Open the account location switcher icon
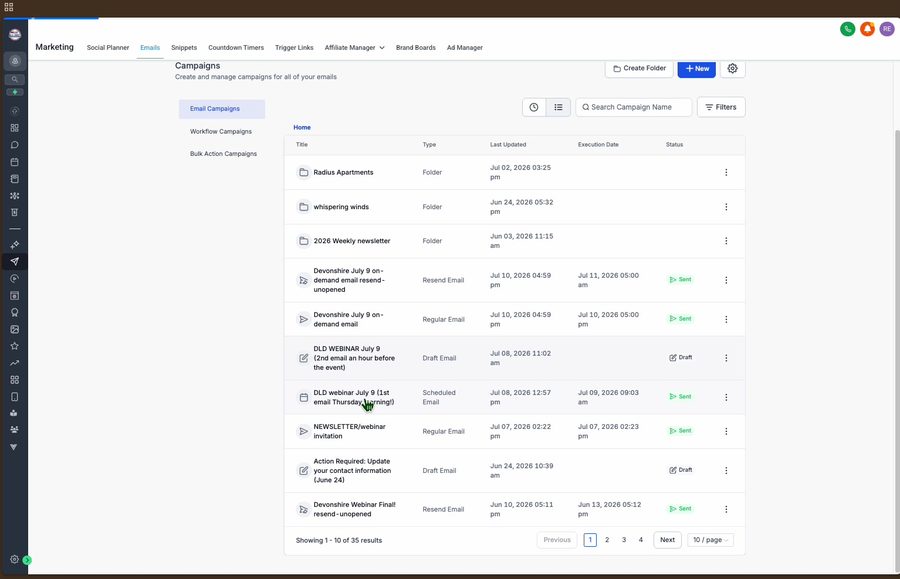The width and height of the screenshot is (900, 579). click(x=14, y=61)
